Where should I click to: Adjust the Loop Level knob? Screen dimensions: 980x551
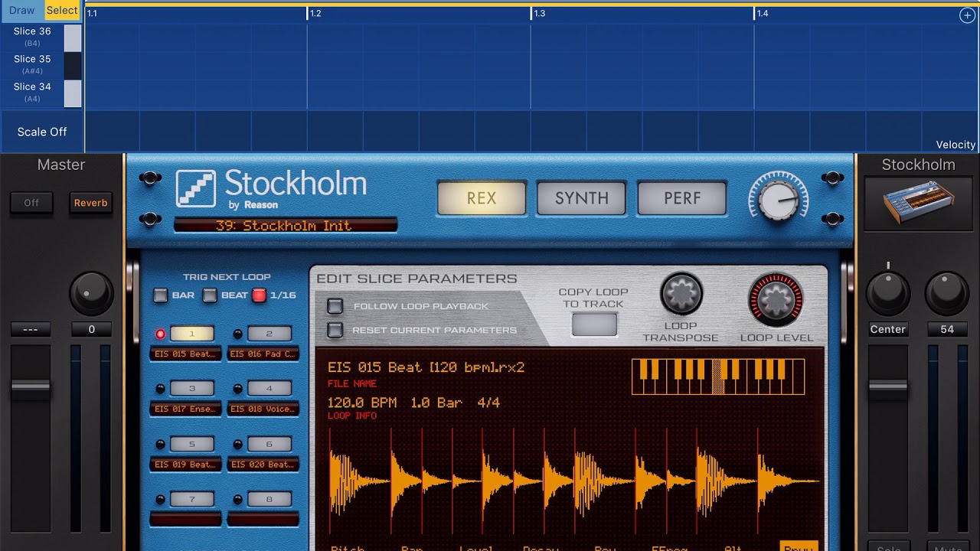pos(776,299)
